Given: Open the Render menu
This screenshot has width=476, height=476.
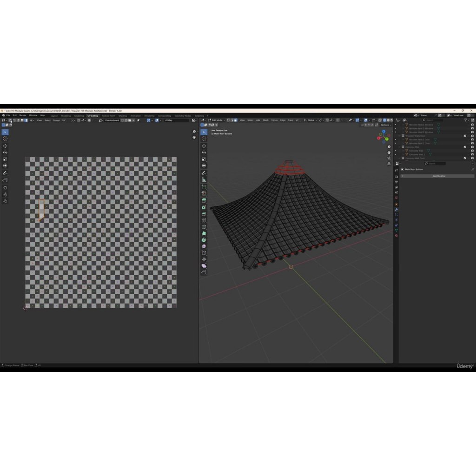Looking at the screenshot, I should (x=23, y=115).
